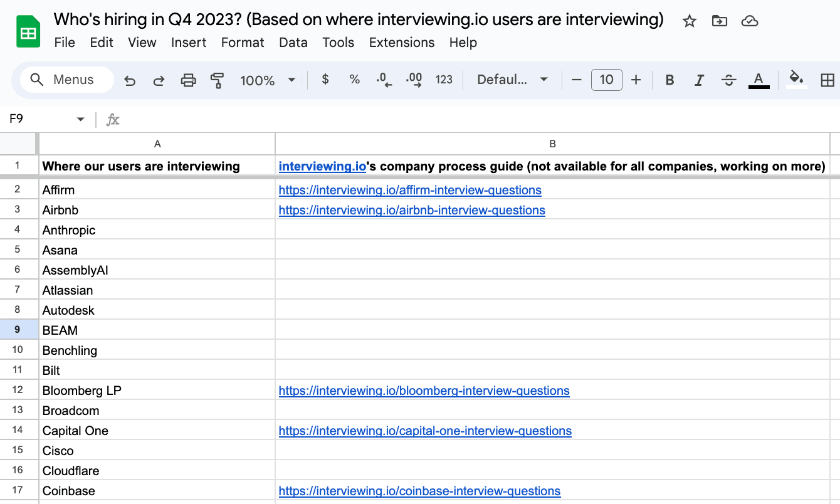Open the text color picker
The height and width of the screenshot is (504, 840).
tap(759, 80)
